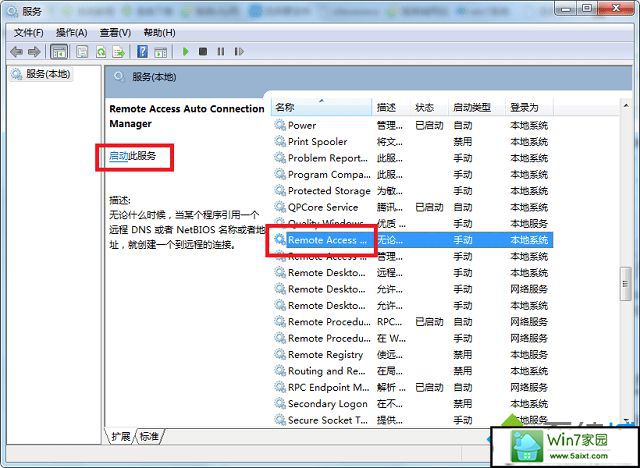Screen dimensions: 640x468
Task: Click the Back arrow toolbar icon
Action: coord(17,52)
